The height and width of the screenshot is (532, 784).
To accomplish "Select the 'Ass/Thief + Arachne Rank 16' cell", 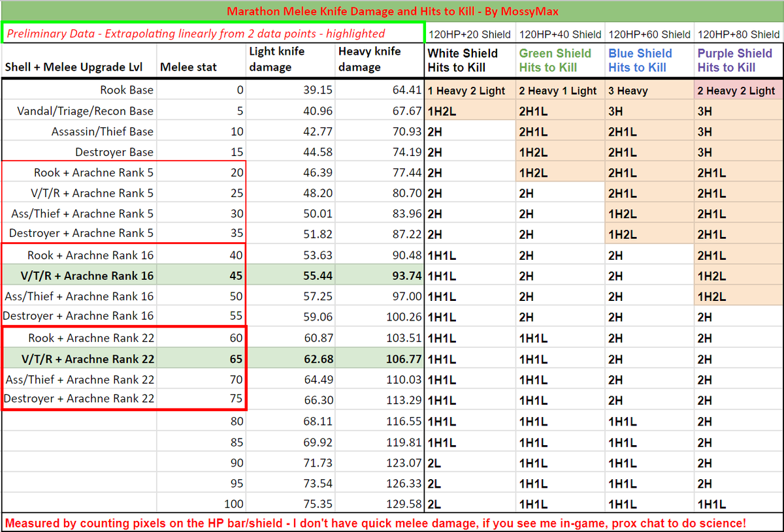I will 79,296.
